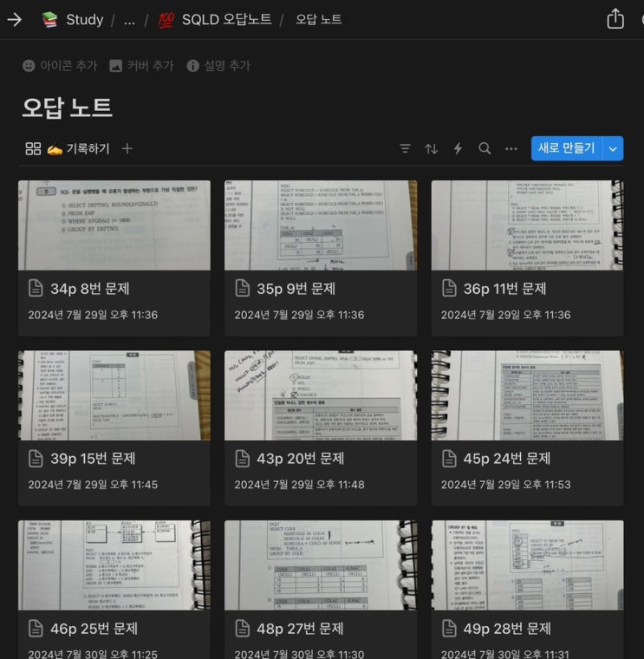Open the 46p 25번 문제 card thumbnail

[x=114, y=565]
